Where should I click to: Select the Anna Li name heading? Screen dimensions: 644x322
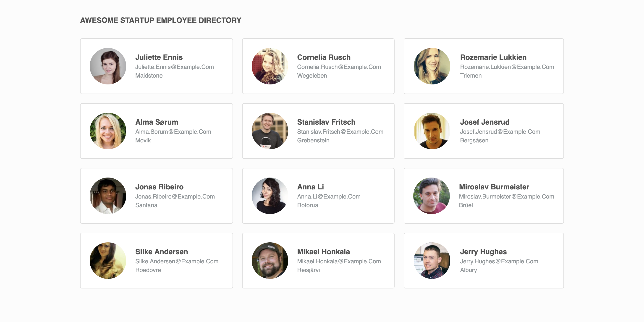click(310, 187)
